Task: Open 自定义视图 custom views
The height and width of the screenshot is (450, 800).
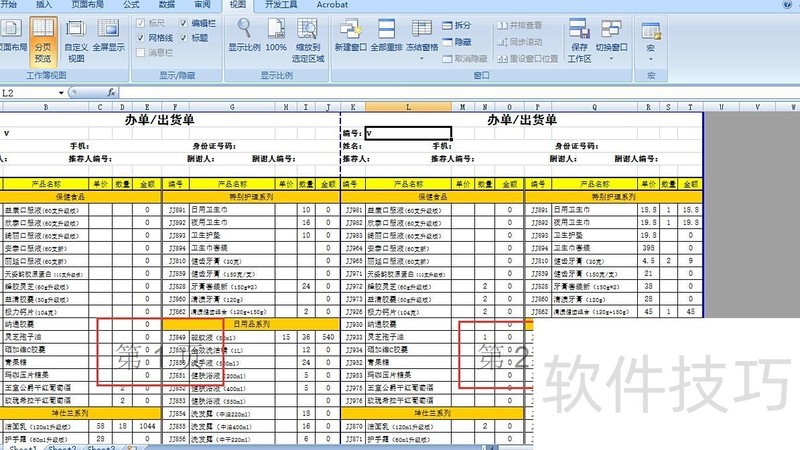Action: click(76, 41)
